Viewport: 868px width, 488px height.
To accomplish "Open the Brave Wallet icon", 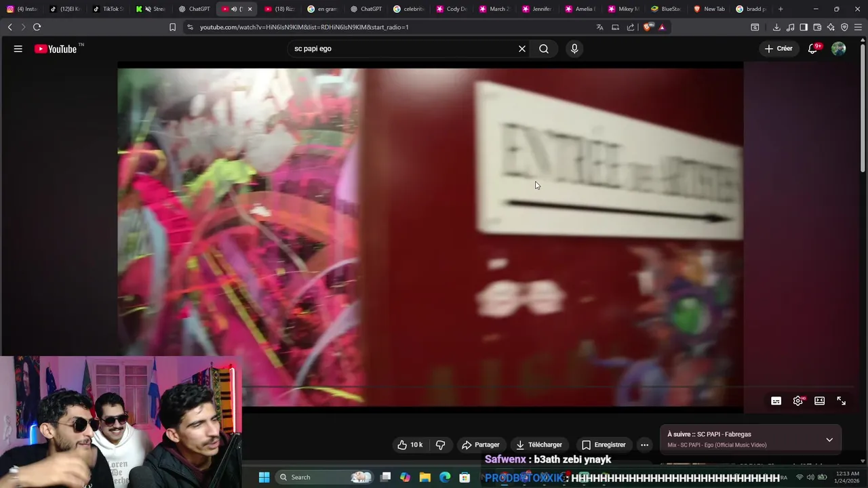I will pyautogui.click(x=817, y=27).
